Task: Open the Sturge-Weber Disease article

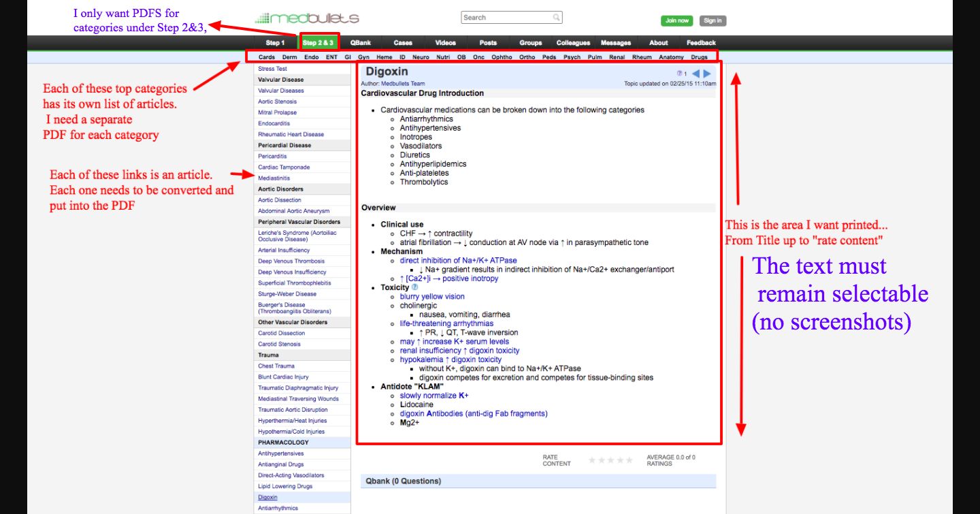Action: [287, 294]
